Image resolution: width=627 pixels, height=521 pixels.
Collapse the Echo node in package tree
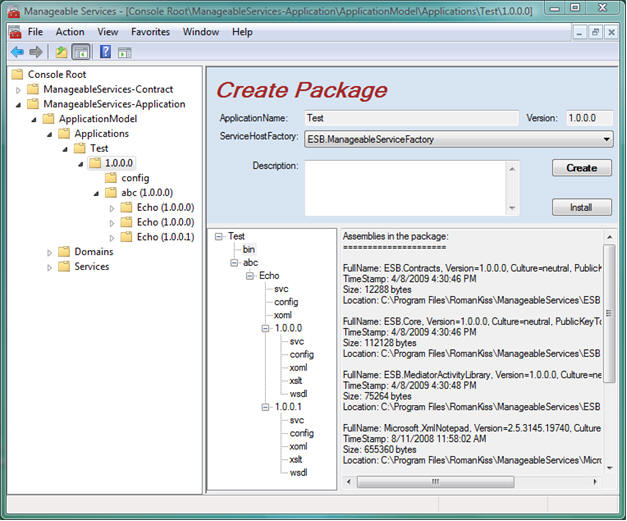tap(250, 276)
